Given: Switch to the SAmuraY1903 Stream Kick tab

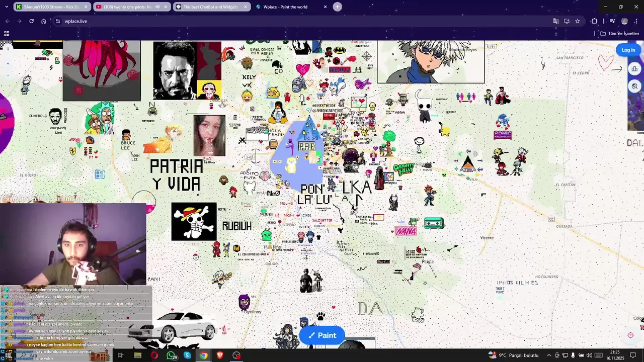Looking at the screenshot, I should 52,7.
